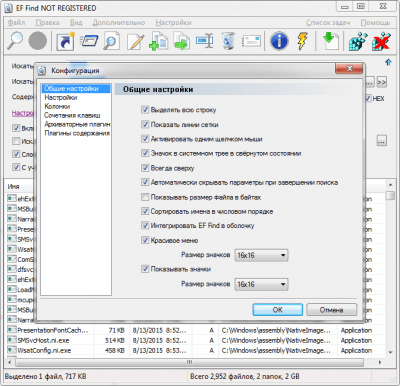This screenshot has height=386, width=400.
Task: Open the Файл menu
Action: click(x=16, y=23)
